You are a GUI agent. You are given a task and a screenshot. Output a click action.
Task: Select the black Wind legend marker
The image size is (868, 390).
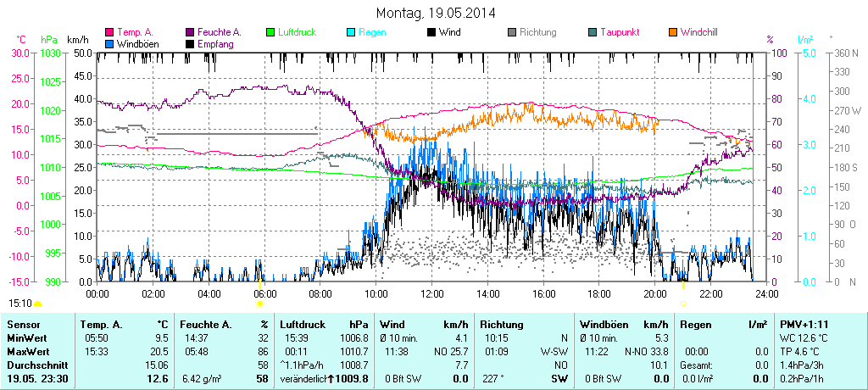[431, 32]
